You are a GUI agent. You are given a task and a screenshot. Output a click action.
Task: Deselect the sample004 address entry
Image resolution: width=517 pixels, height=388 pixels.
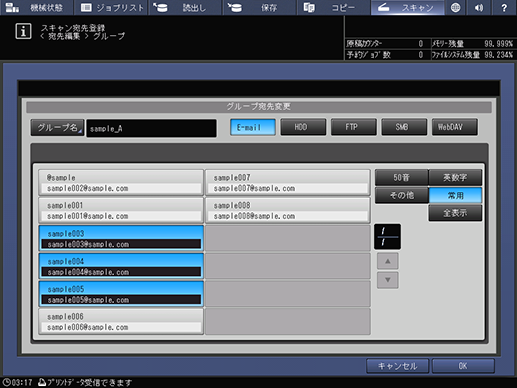(x=121, y=266)
